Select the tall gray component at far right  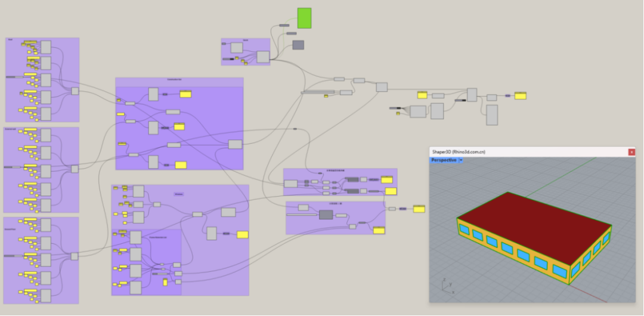[x=492, y=115]
